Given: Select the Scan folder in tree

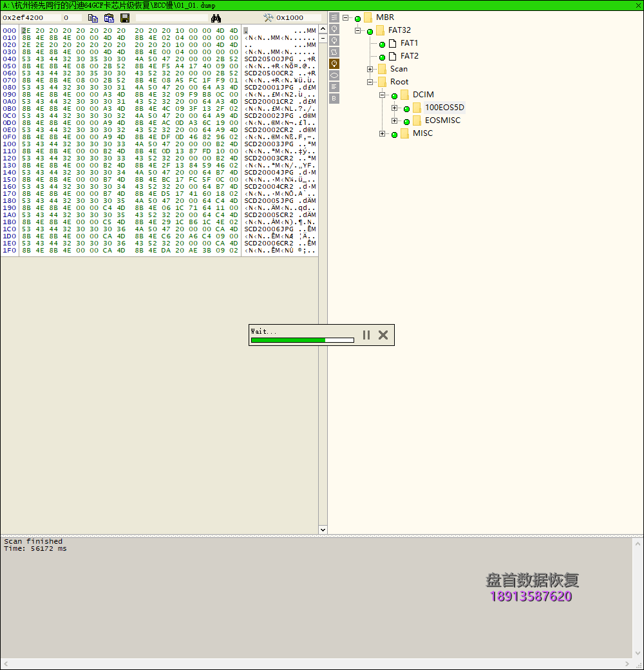Looking at the screenshot, I should point(399,69).
